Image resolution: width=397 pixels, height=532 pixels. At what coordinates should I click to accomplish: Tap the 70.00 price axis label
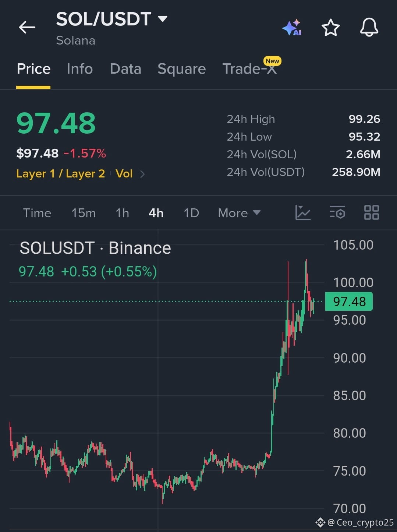coord(350,509)
